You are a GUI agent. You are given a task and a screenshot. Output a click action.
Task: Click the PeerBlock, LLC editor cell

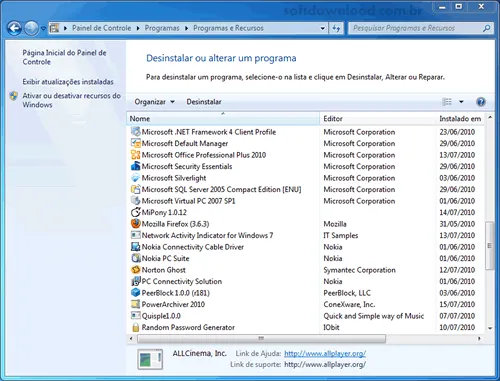point(347,293)
